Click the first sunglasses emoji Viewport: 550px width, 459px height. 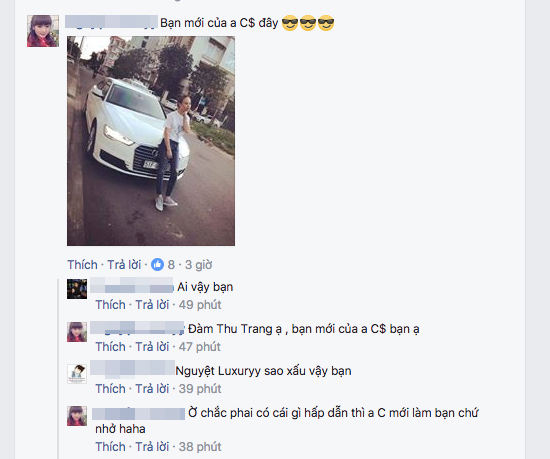(290, 23)
